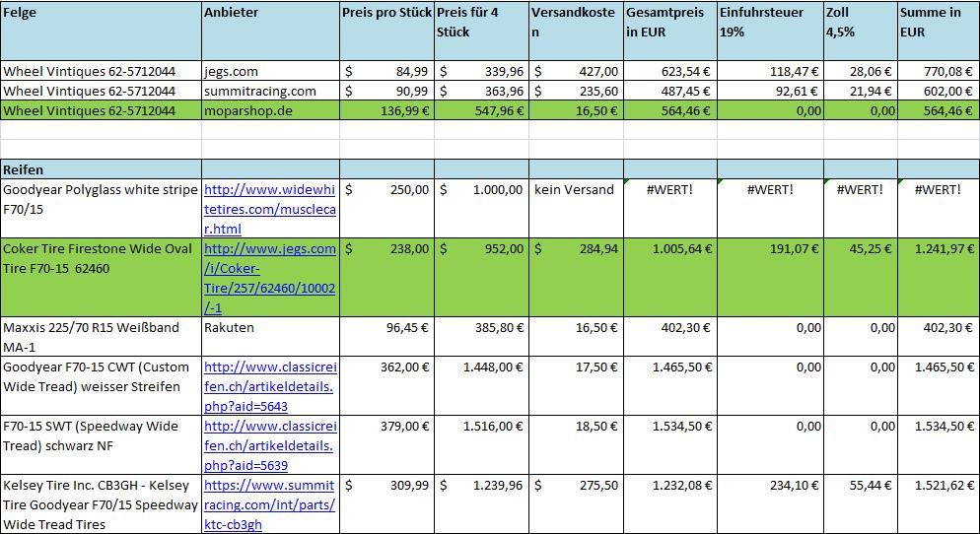Click the total cell 1.005,64 €

[x=670, y=278]
